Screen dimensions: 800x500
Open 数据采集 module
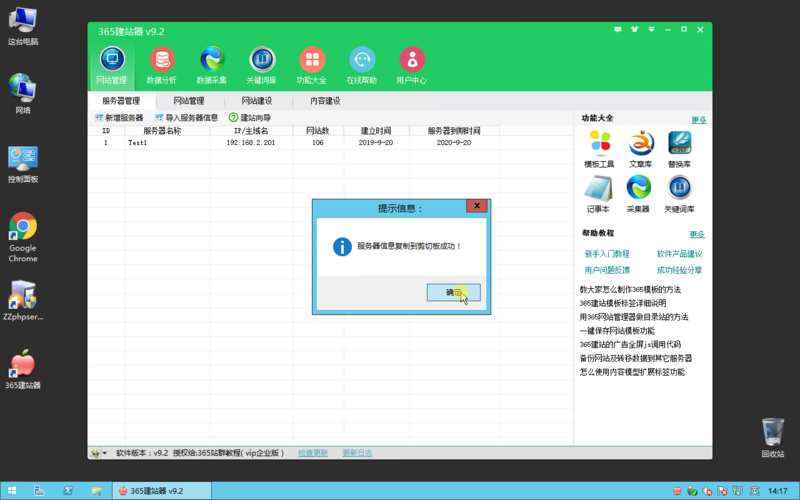tap(212, 65)
